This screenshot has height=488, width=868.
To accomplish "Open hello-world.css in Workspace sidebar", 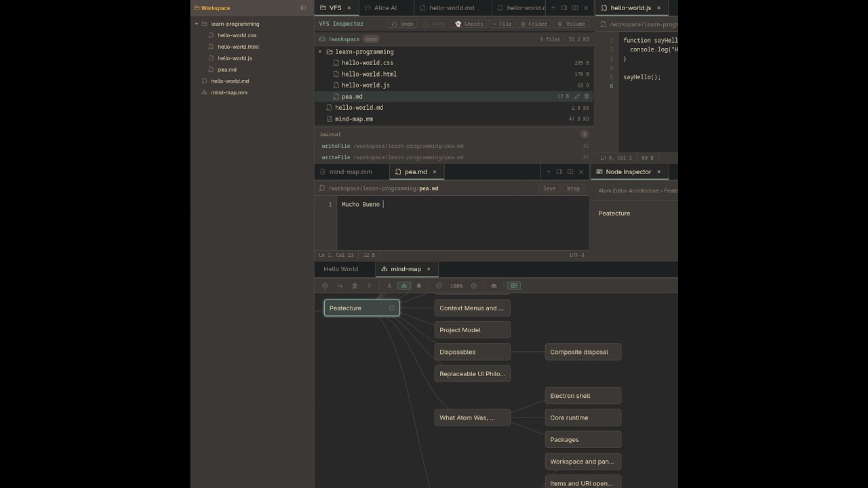I will [x=237, y=35].
